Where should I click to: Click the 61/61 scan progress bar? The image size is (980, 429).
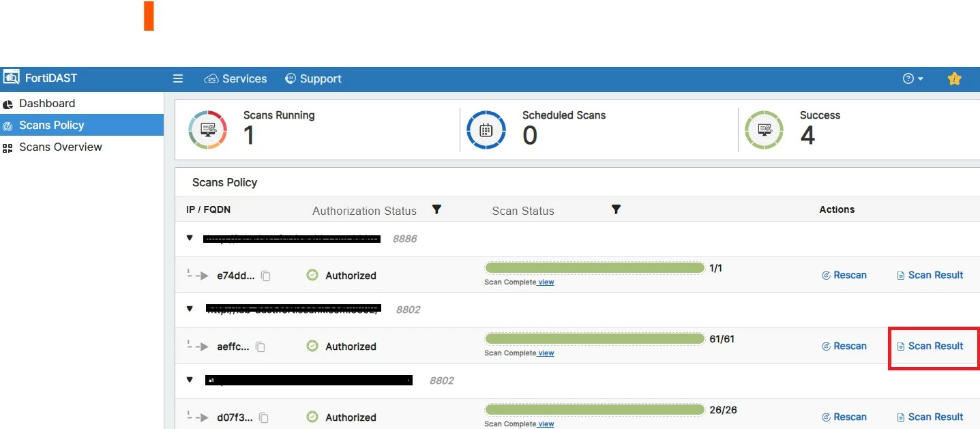(x=594, y=339)
